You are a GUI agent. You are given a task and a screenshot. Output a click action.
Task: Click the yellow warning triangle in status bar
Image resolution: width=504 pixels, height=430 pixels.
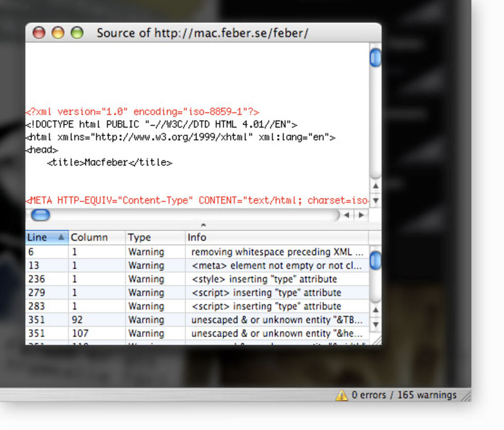(x=341, y=395)
